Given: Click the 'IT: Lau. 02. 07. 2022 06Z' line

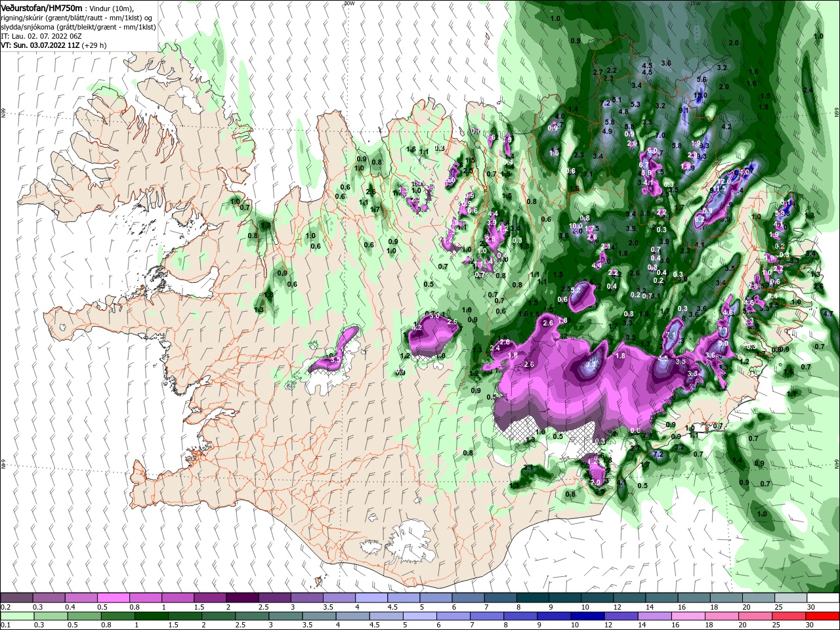Looking at the screenshot, I should pyautogui.click(x=41, y=36).
